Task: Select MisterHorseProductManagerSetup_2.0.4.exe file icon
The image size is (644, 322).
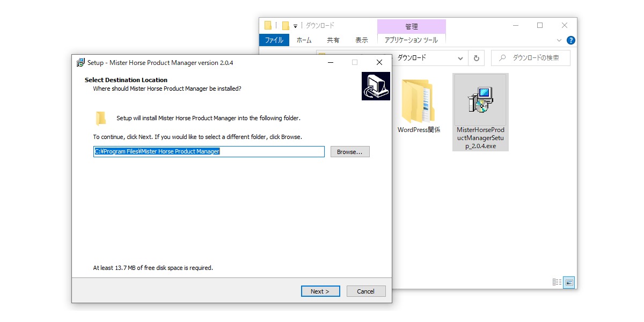Action: pos(480,112)
